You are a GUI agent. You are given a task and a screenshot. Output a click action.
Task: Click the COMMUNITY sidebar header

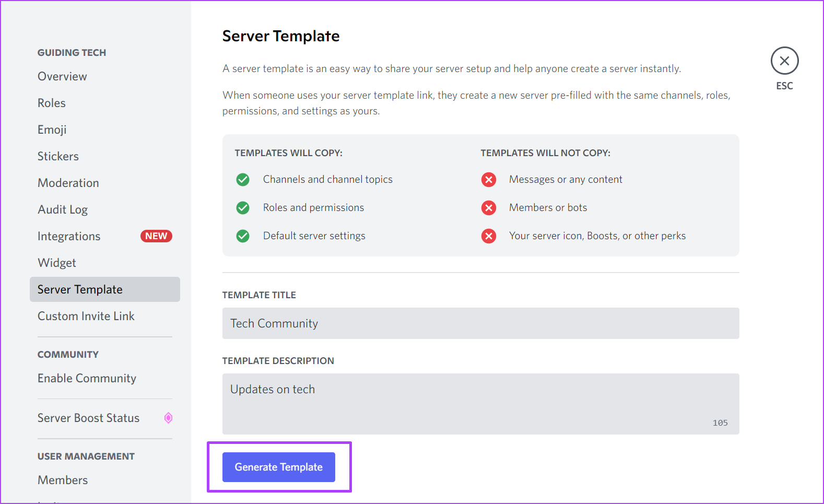coord(68,355)
